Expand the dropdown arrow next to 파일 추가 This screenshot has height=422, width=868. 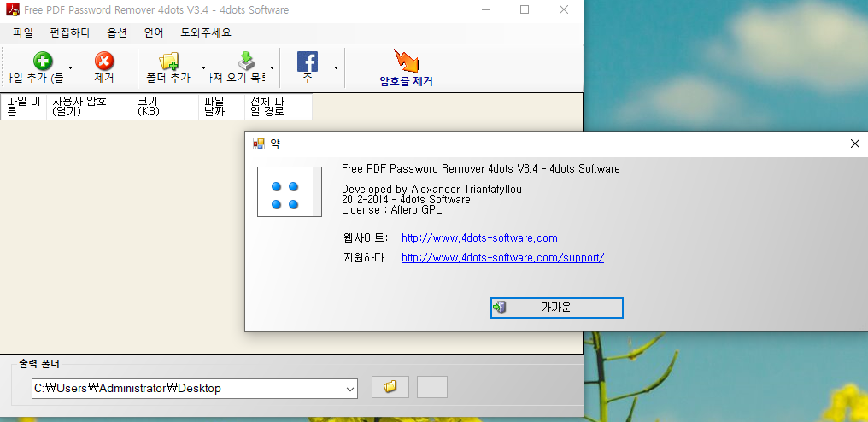(x=70, y=68)
